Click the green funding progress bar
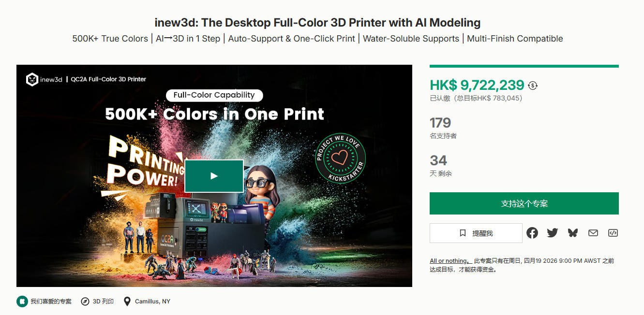Screen dimensions: 644x315 (524, 66)
